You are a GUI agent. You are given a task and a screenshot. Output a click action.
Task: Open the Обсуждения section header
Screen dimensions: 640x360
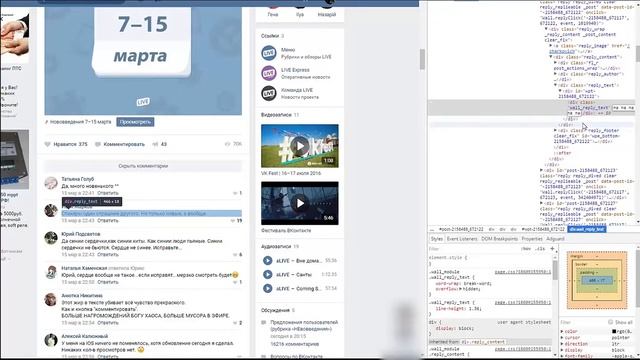275,310
